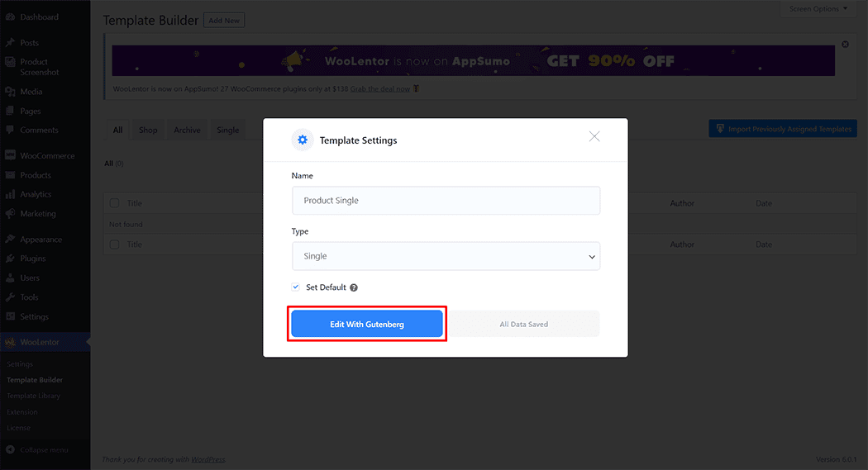Click the WooCommerce sidebar icon

pyautogui.click(x=10, y=155)
